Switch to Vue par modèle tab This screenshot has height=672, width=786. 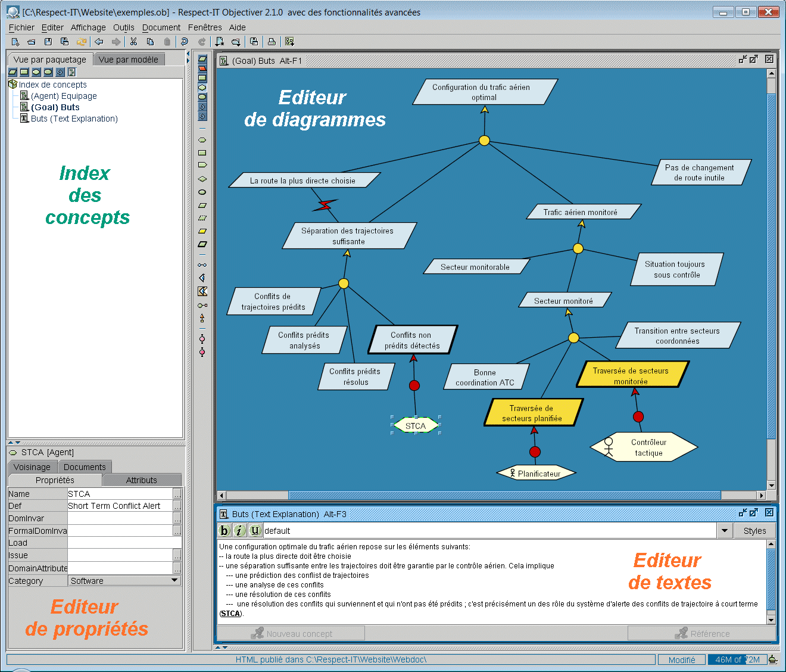pyautogui.click(x=128, y=60)
